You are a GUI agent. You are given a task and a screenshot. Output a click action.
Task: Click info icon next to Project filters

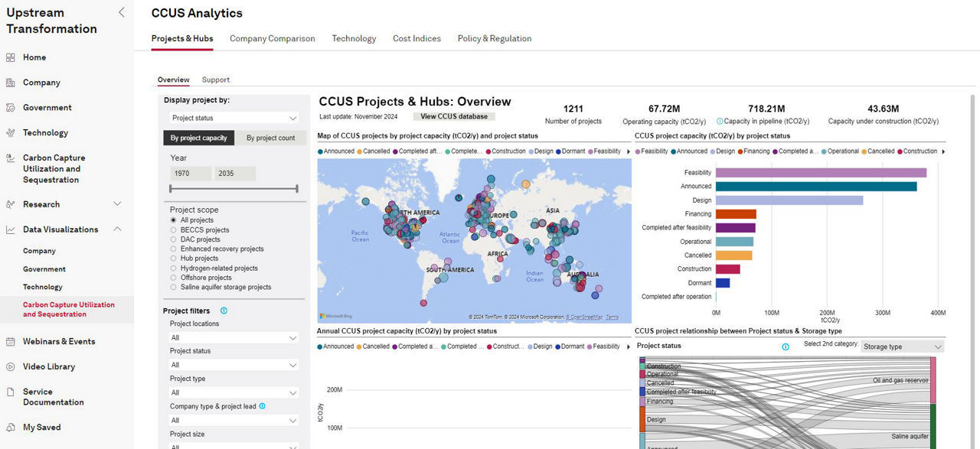(224, 311)
